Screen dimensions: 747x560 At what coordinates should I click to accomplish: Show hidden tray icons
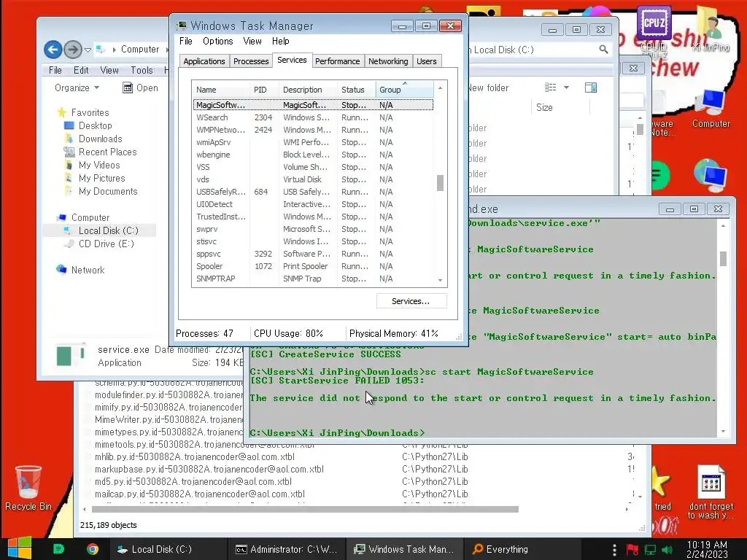[614, 550]
